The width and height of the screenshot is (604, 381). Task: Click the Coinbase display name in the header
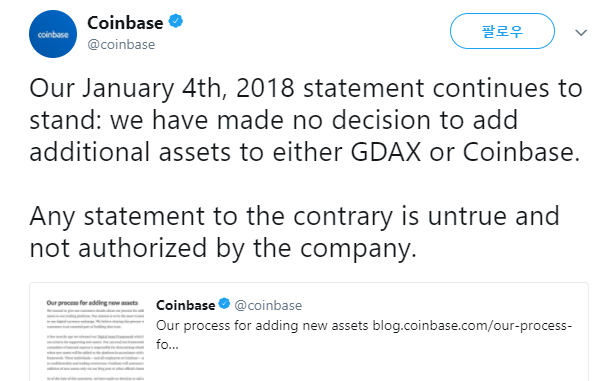[125, 23]
